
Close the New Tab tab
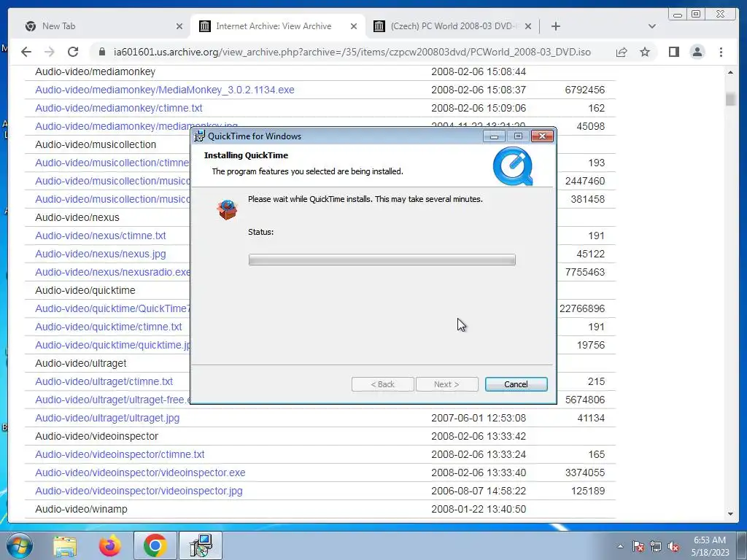pos(179,26)
